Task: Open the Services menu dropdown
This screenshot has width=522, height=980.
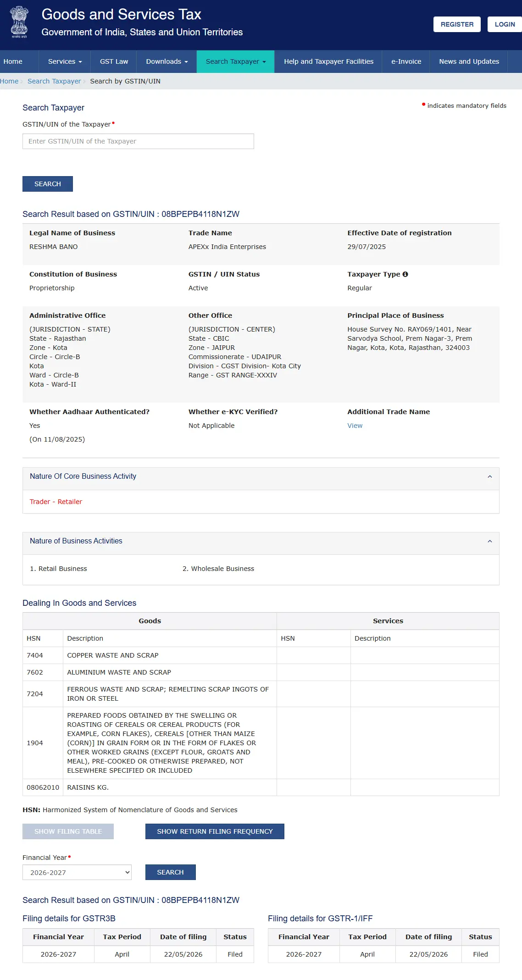Action: tap(65, 61)
